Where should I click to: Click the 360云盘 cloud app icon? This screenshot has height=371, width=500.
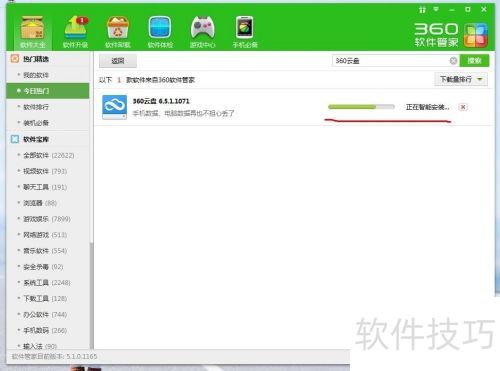point(114,107)
